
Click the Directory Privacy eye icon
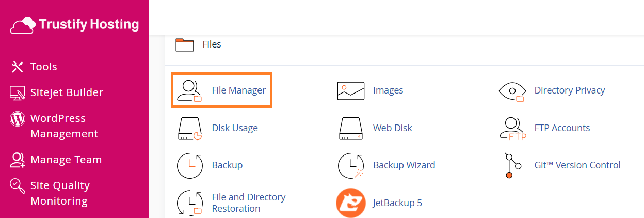tap(512, 91)
